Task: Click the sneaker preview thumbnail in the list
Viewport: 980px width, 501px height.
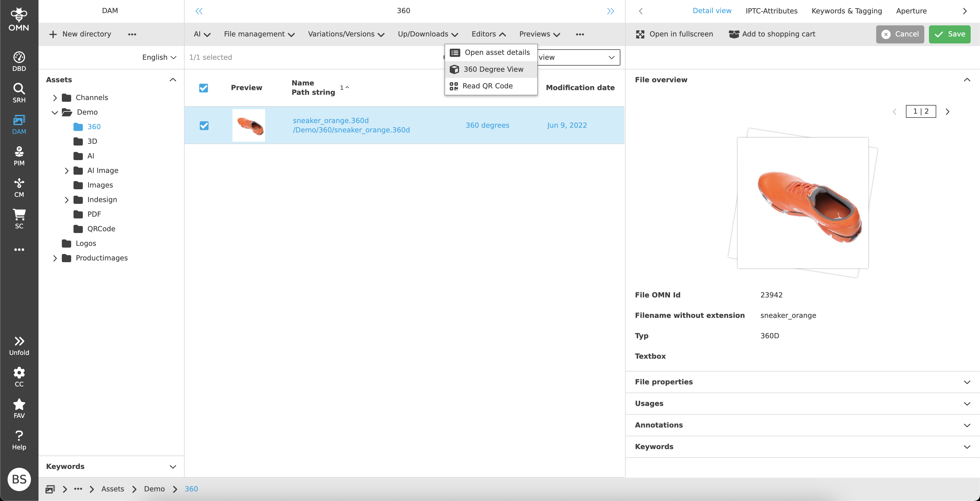Action: click(249, 125)
